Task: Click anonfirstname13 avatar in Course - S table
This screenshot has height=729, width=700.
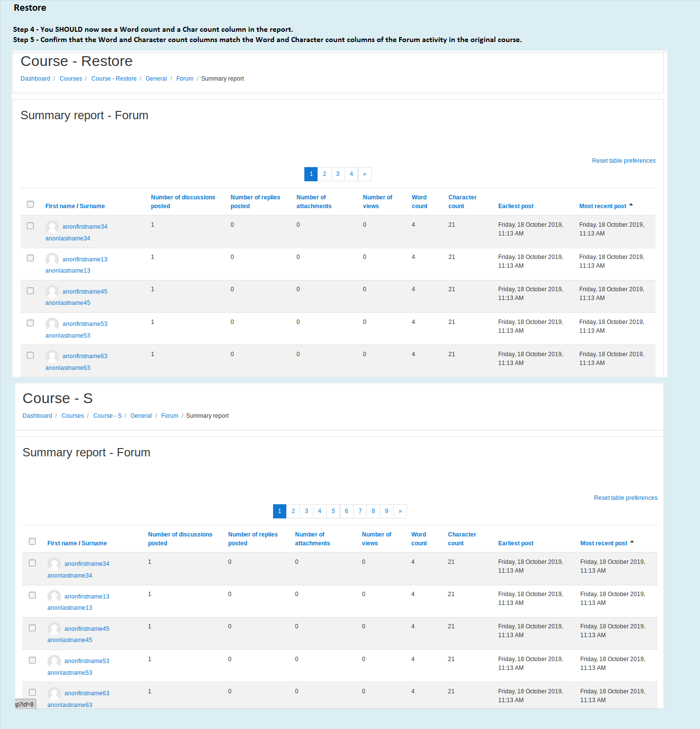Action: point(54,596)
